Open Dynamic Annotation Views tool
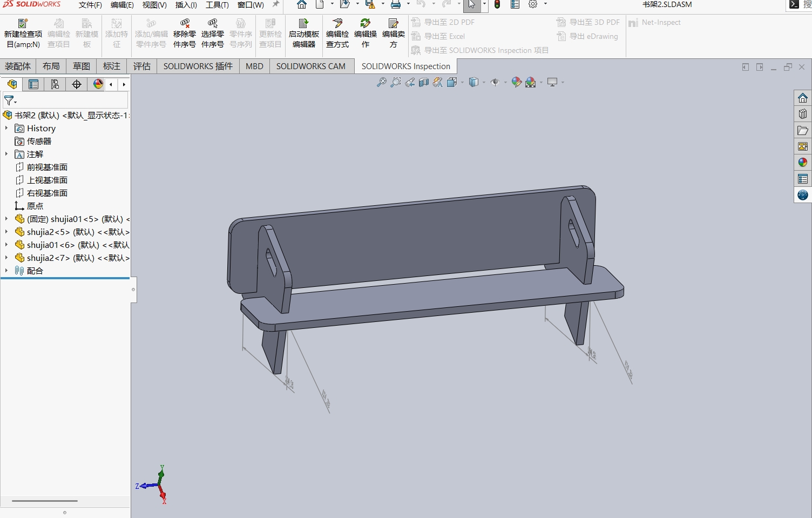812x518 pixels. coord(438,82)
